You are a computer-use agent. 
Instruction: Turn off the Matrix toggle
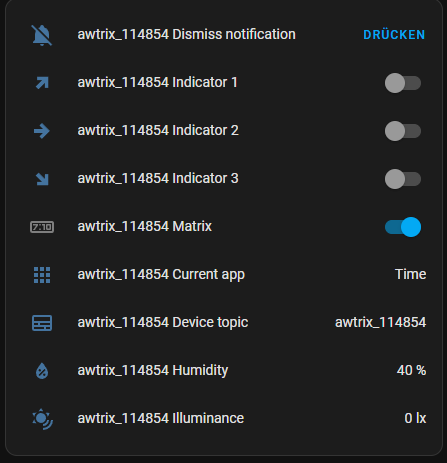click(x=403, y=227)
